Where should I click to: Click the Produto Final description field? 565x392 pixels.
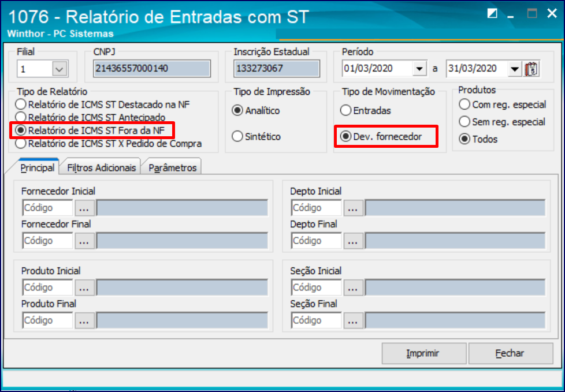182,320
